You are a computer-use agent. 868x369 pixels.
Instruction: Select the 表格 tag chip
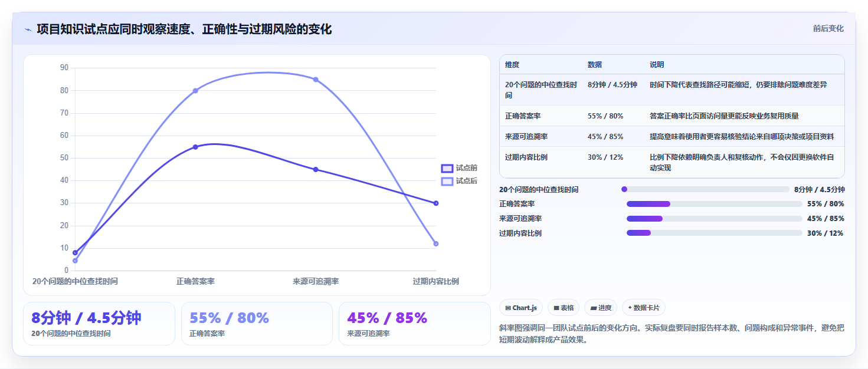pos(564,308)
